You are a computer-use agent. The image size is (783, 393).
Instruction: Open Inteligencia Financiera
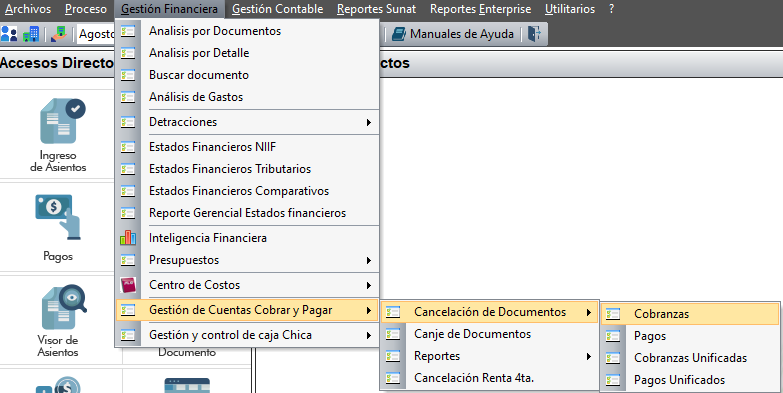(247, 238)
